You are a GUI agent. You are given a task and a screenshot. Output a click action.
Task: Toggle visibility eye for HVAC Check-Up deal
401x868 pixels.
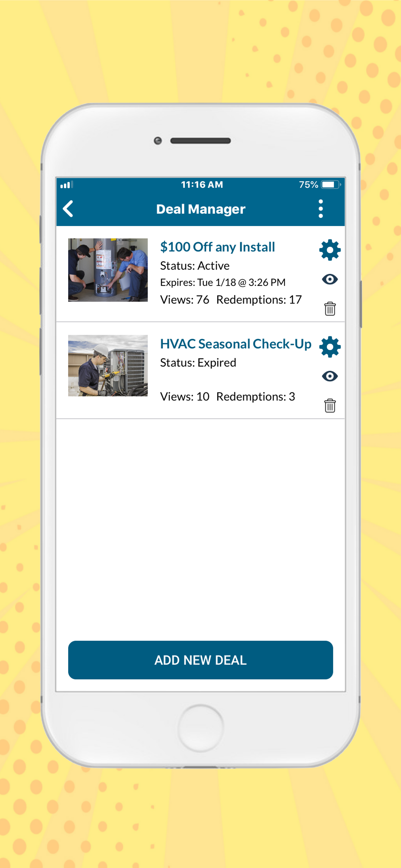pos(330,376)
